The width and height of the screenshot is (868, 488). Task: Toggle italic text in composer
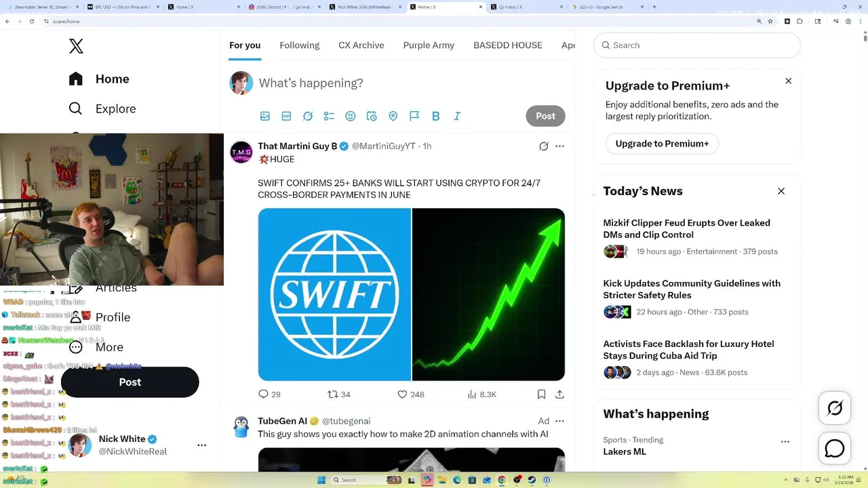[x=457, y=116]
